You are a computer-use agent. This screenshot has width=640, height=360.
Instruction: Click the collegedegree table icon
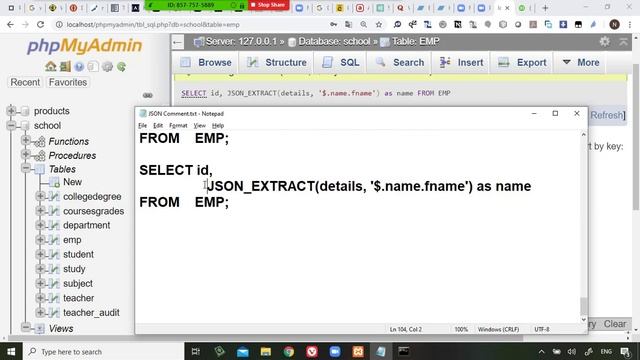(54, 196)
